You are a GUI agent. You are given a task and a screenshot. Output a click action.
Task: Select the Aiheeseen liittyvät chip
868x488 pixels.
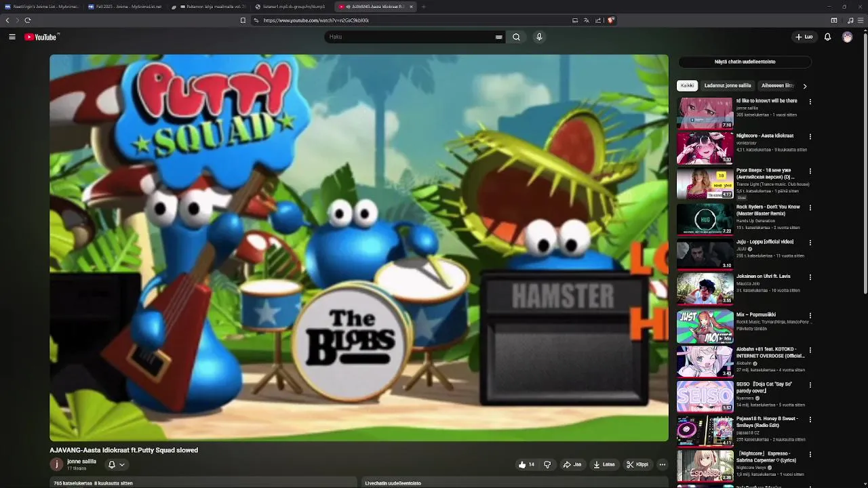[777, 86]
